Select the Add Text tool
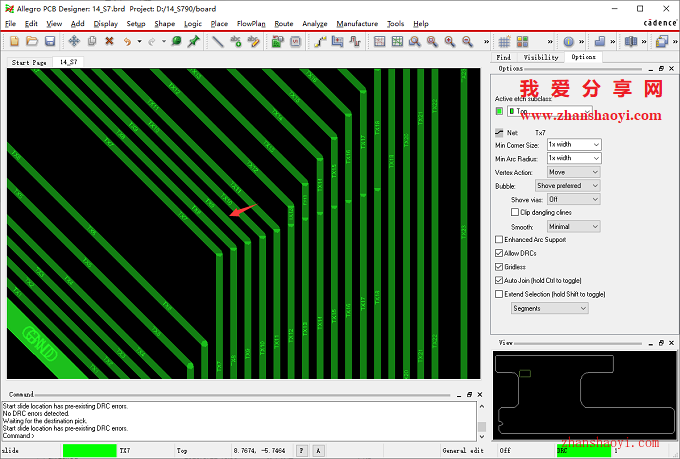 (x=235, y=41)
